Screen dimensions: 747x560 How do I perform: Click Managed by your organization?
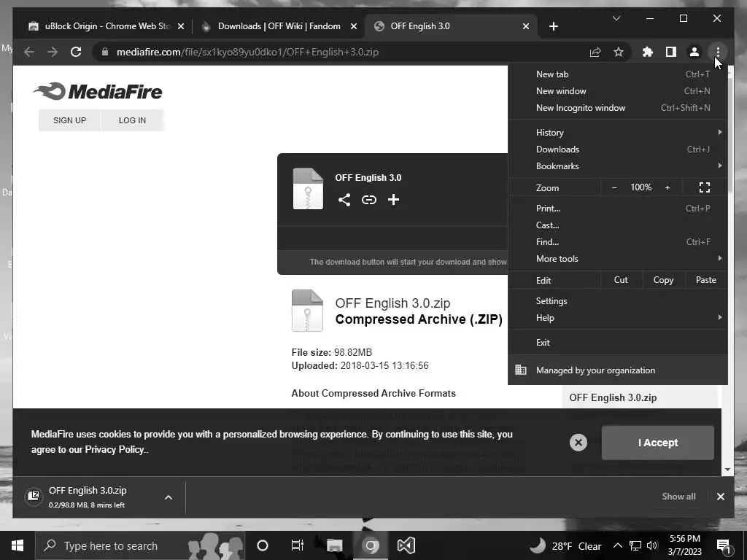coord(618,370)
